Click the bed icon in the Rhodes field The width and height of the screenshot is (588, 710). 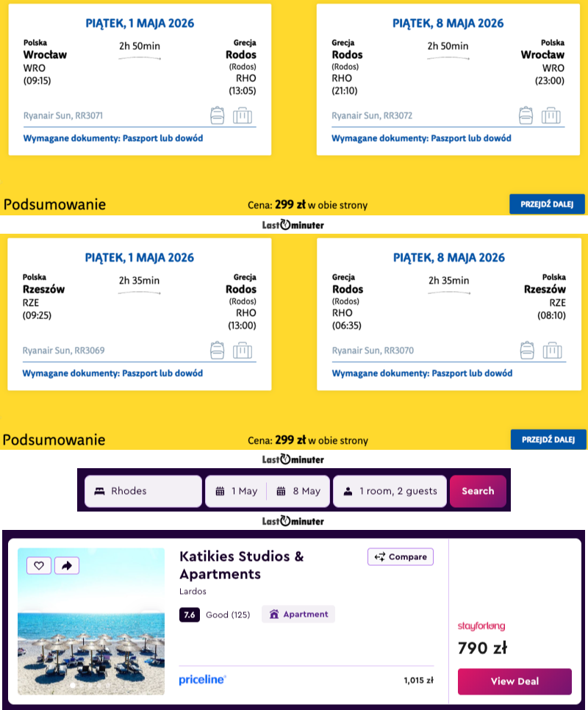click(x=98, y=492)
